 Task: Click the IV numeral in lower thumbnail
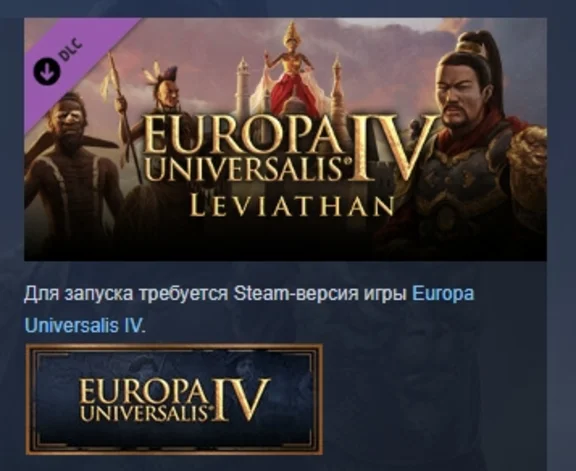pyautogui.click(x=242, y=400)
